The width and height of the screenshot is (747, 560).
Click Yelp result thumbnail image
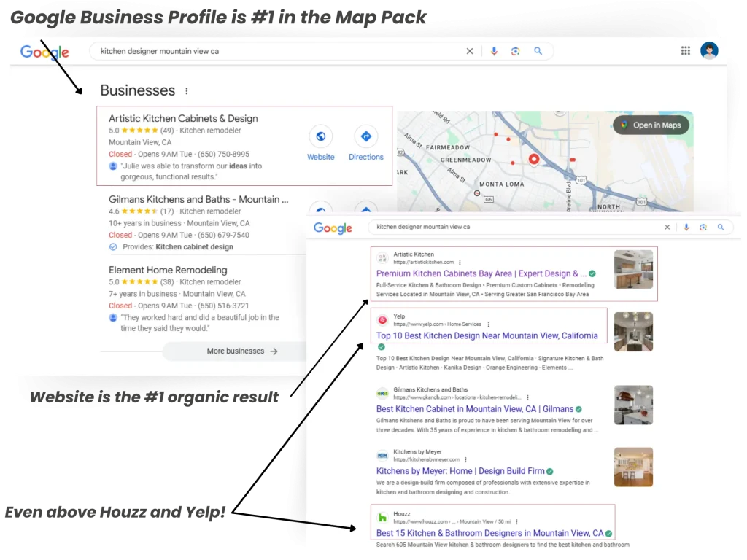633,332
